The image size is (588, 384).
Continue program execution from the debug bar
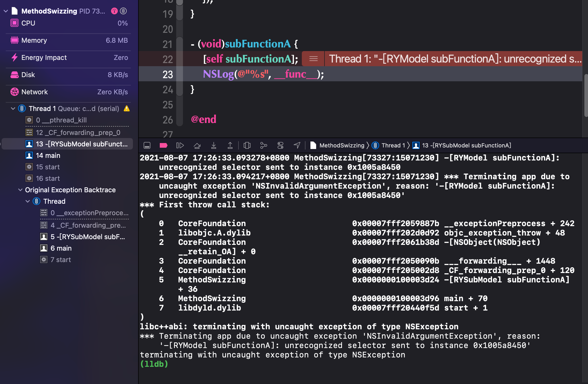tap(180, 145)
